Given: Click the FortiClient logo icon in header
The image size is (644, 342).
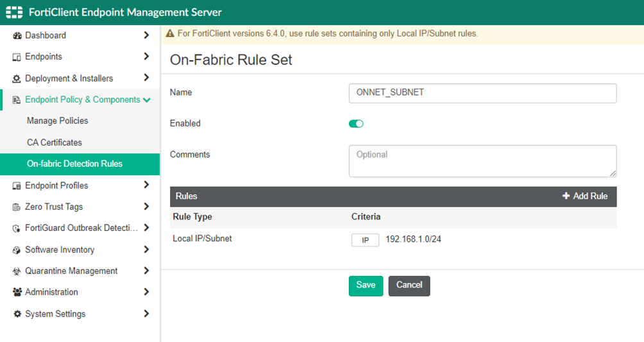Looking at the screenshot, I should click(14, 12).
